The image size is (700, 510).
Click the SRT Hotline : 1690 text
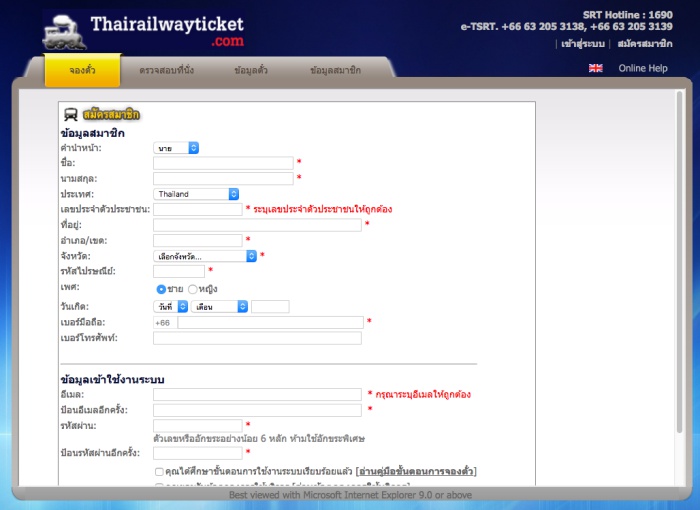tap(628, 15)
